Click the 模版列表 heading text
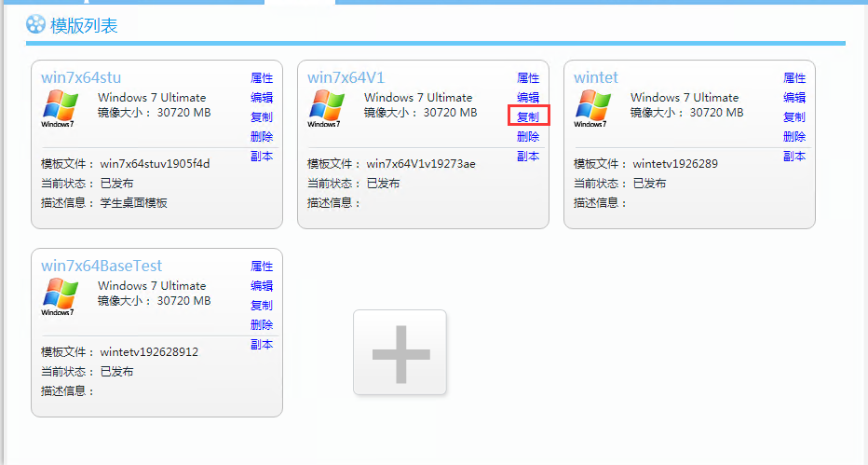Screen dimensions: 868x465 click(84, 25)
